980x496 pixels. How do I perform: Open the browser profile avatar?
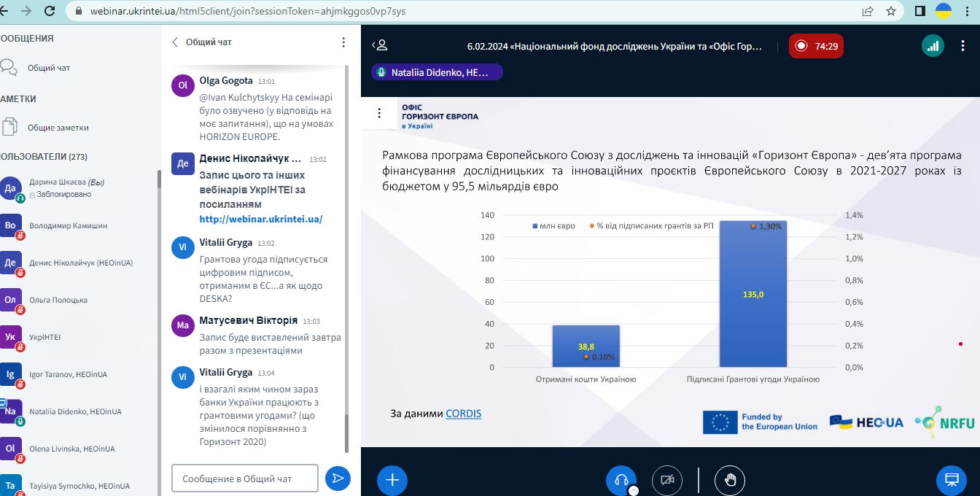(943, 11)
